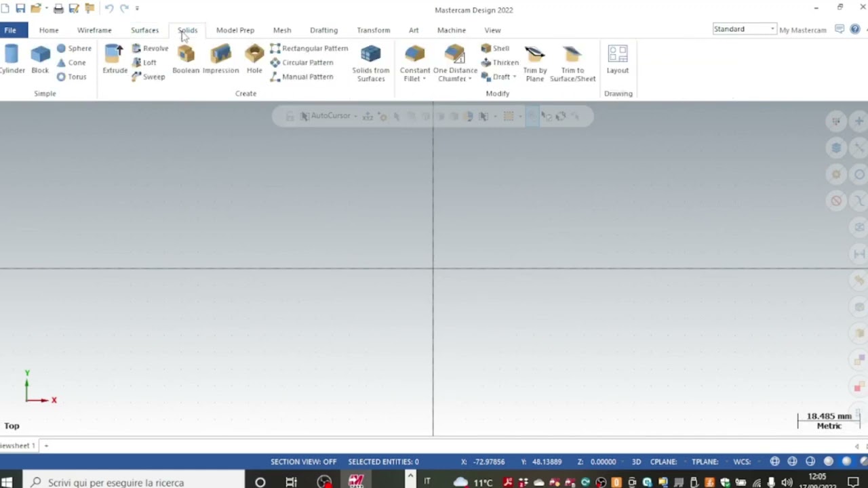The height and width of the screenshot is (488, 868).
Task: Click the One Distance Chamfer icon
Action: (455, 54)
